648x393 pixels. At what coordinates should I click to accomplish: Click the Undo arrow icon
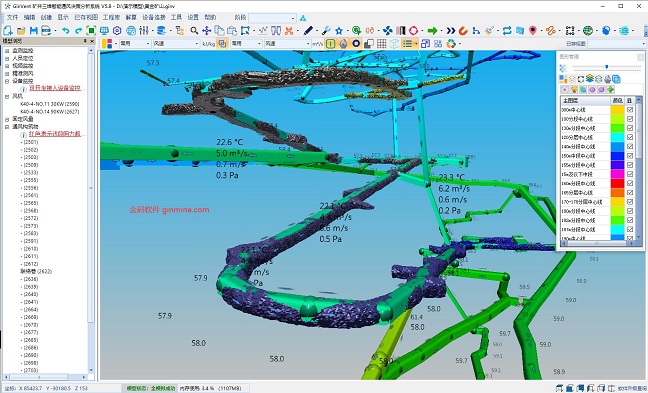(x=65, y=31)
